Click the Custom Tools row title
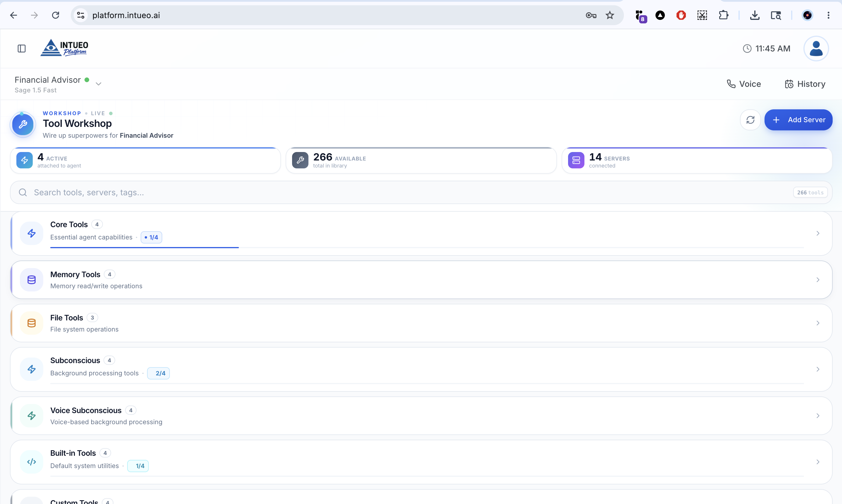 pos(74,502)
